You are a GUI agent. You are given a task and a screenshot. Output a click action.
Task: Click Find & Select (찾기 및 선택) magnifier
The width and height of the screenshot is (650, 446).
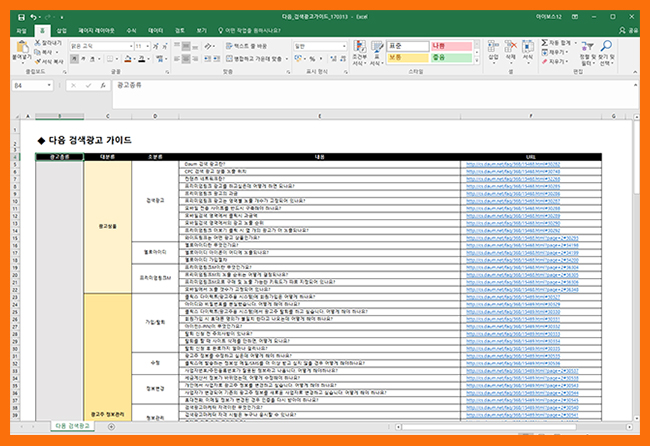point(606,46)
